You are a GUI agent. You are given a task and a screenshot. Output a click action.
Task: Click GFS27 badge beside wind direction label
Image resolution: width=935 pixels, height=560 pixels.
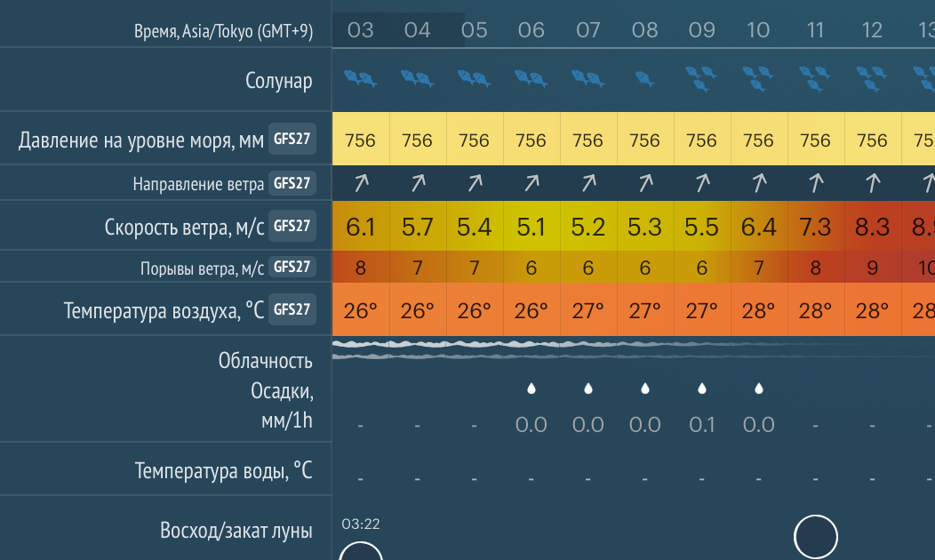(x=292, y=183)
